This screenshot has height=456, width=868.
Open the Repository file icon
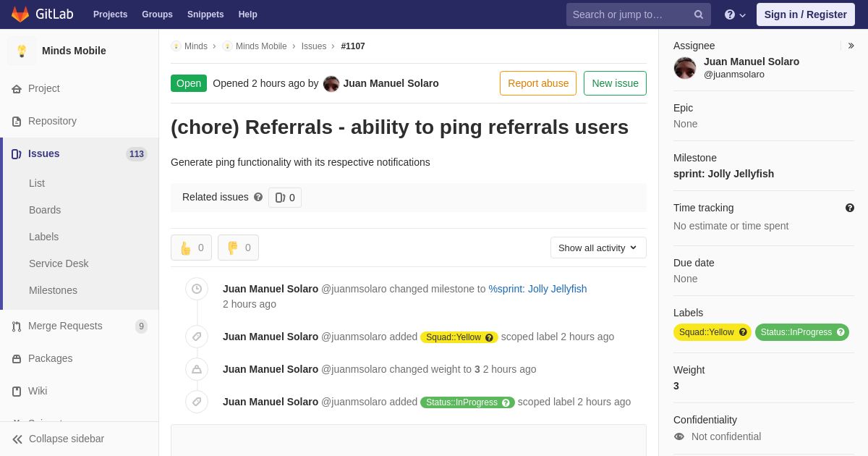pos(17,122)
